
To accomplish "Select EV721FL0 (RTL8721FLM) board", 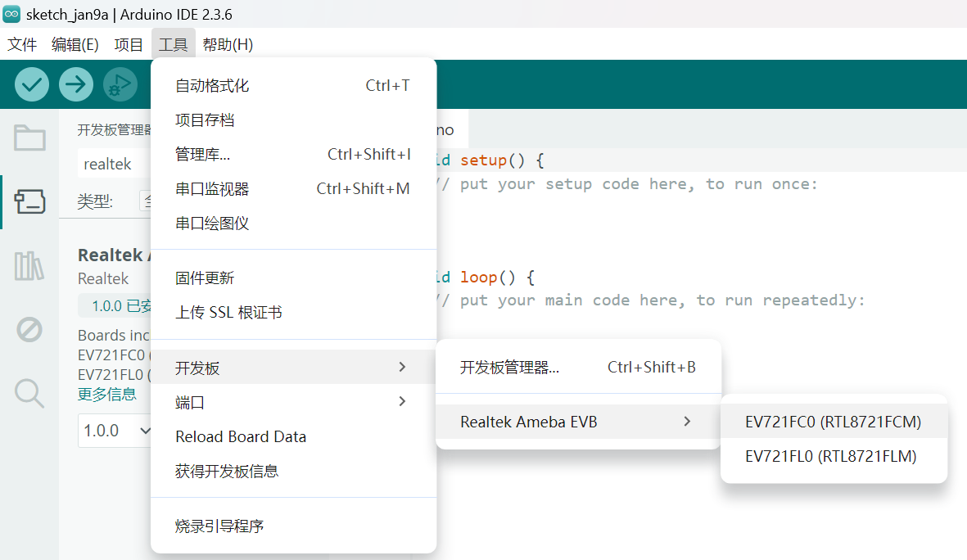I will click(830, 456).
